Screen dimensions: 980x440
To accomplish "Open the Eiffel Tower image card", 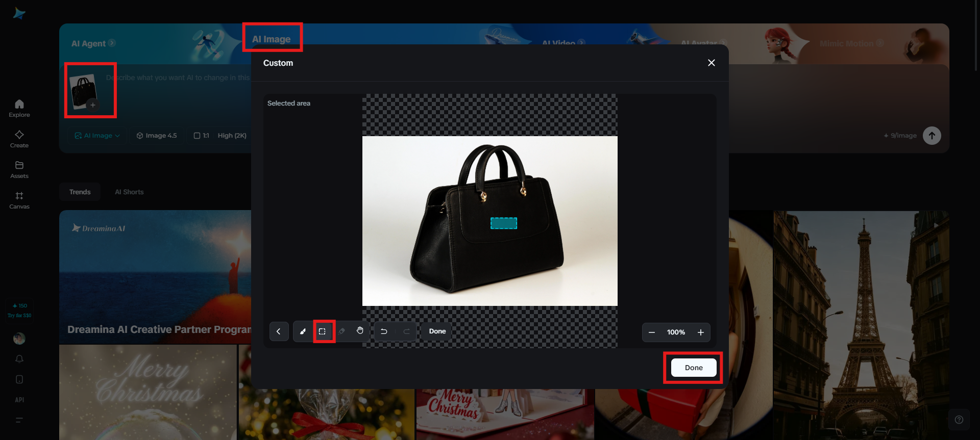I will [x=861, y=325].
